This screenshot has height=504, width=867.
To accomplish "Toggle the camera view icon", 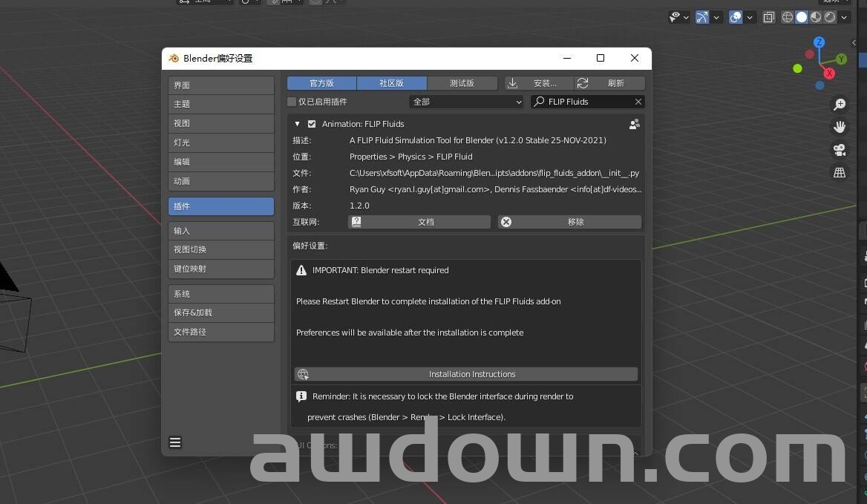I will [840, 150].
